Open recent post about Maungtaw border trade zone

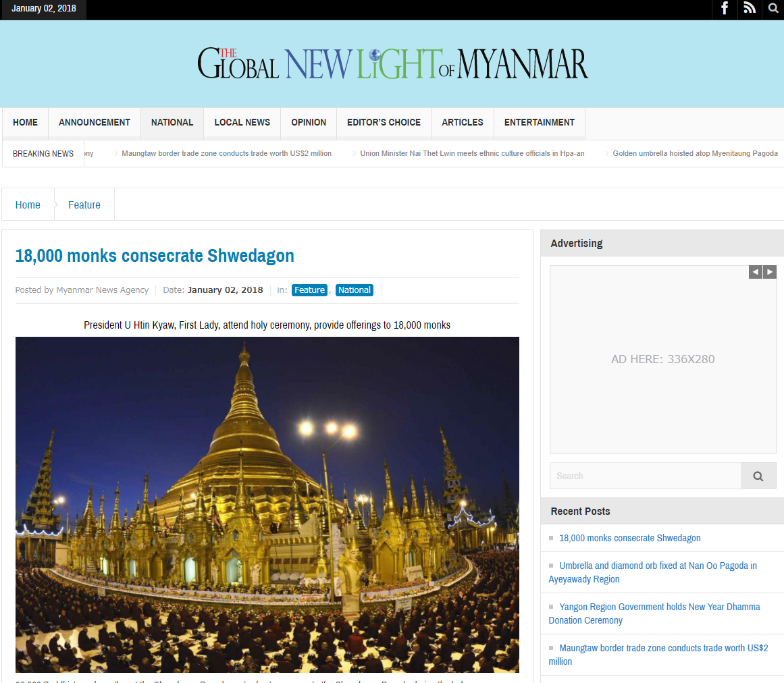coord(658,655)
